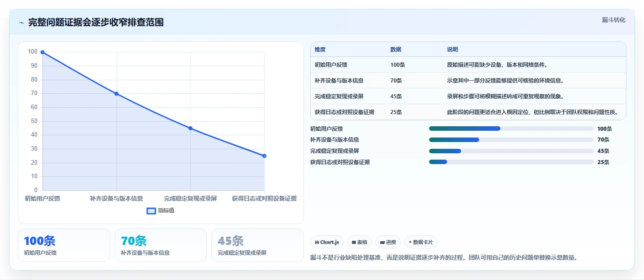The image size is (644, 280).
Task: Click the chart data point at 100
Action: point(42,52)
